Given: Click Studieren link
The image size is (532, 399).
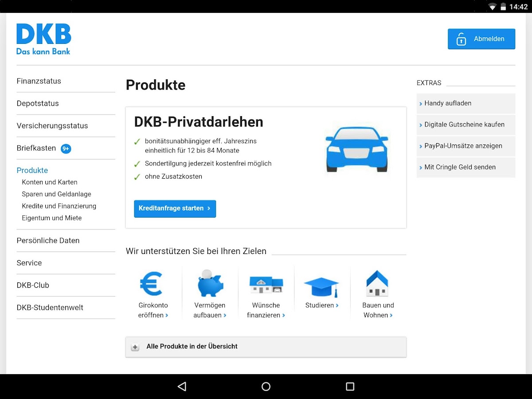Looking at the screenshot, I should point(322,305).
